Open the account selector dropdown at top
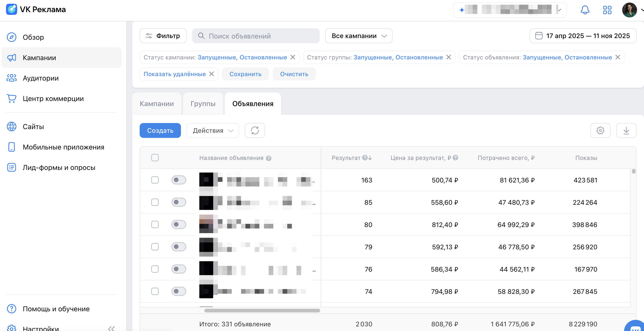Image resolution: width=644 pixels, height=331 pixels. click(x=510, y=10)
